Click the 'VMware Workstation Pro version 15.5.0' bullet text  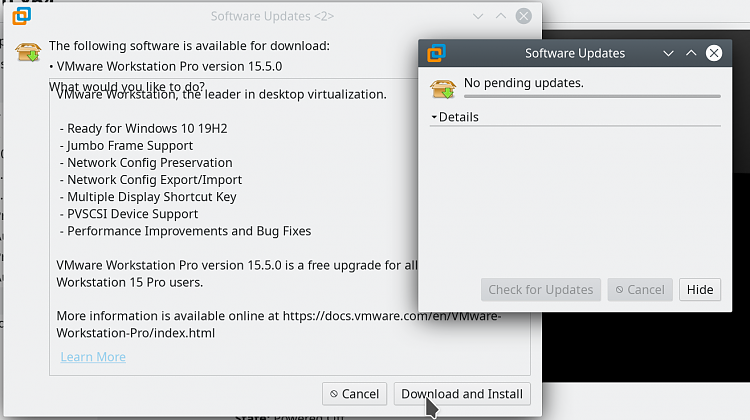coord(165,66)
